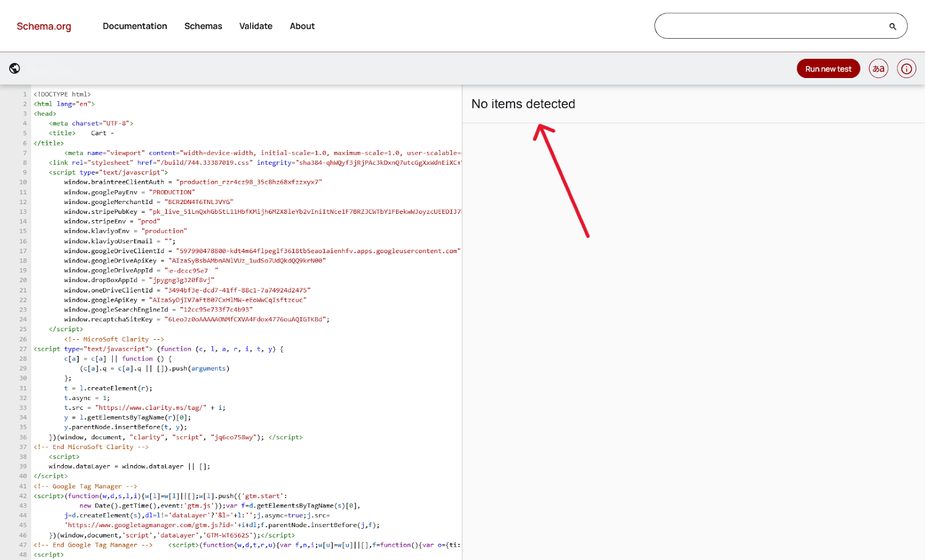Click the window.dropBoxAppId code line
The width and height of the screenshot is (925, 560).
tap(139, 280)
